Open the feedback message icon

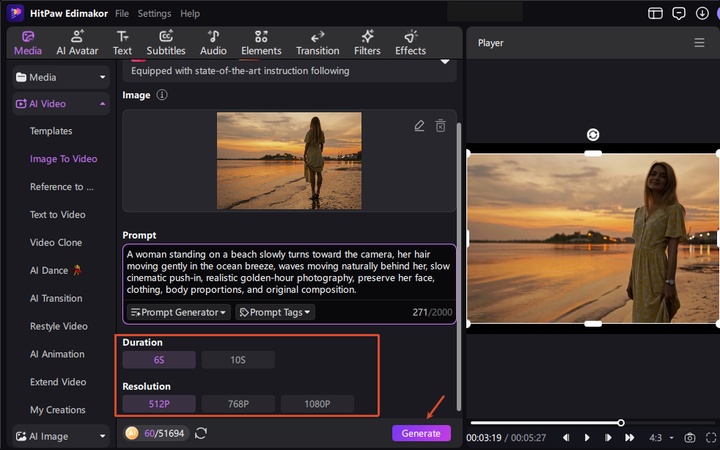point(679,13)
